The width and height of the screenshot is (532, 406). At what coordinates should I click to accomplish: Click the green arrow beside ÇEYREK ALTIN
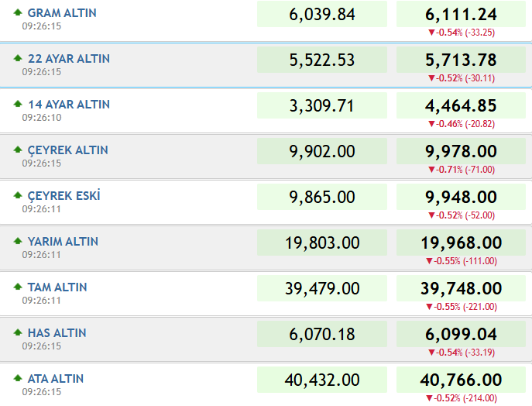tap(18, 150)
